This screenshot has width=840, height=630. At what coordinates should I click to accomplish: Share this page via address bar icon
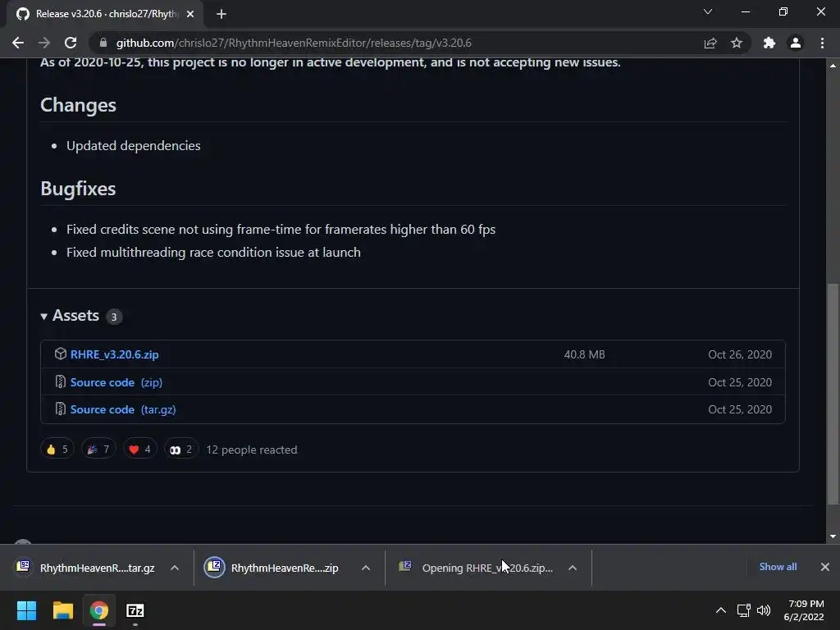710,43
